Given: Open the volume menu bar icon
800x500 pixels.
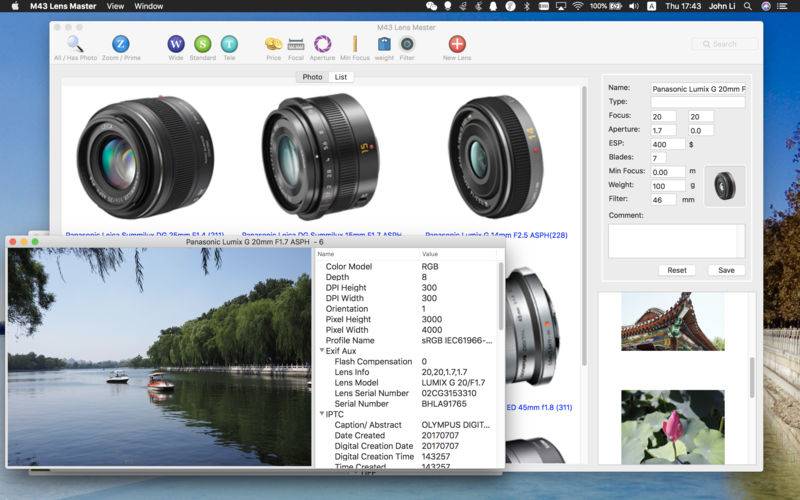Looking at the screenshot, I should [634, 6].
